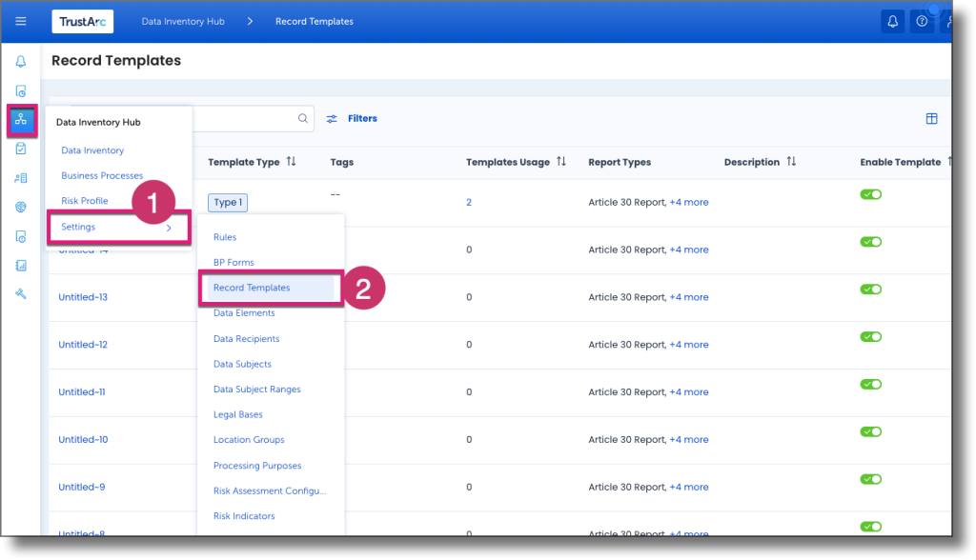The width and height of the screenshot is (976, 560).
Task: Click the clipboard checkmark icon in the sidebar
Action: [20, 149]
